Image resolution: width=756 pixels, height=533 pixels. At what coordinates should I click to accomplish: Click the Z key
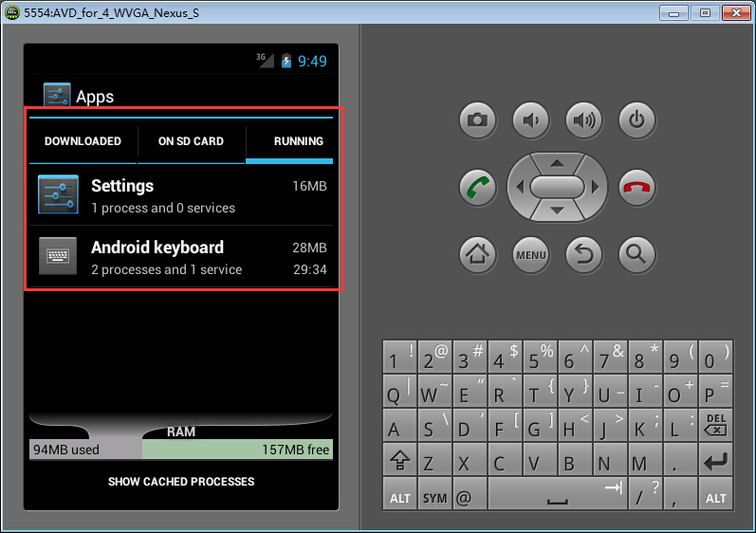(x=434, y=460)
